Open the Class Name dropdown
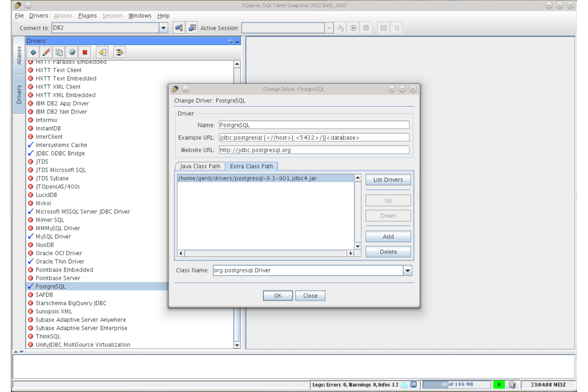Image resolution: width=588 pixels, height=392 pixels. pos(408,270)
